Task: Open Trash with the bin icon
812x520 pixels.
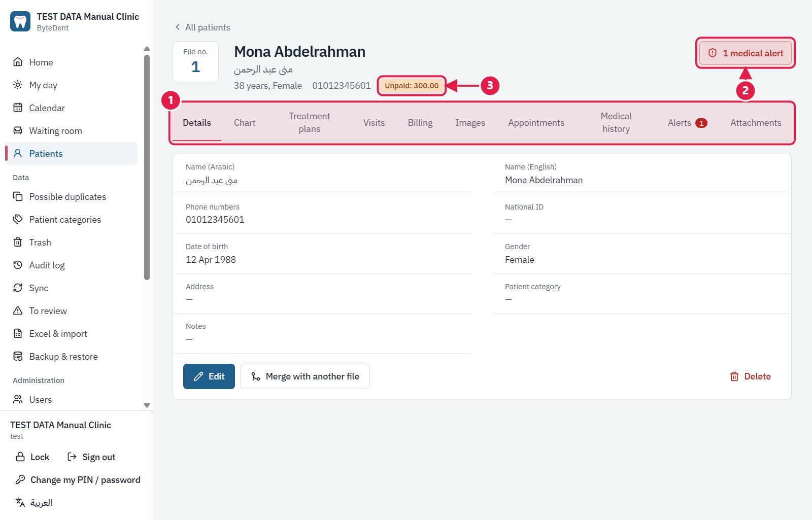Action: (x=18, y=242)
